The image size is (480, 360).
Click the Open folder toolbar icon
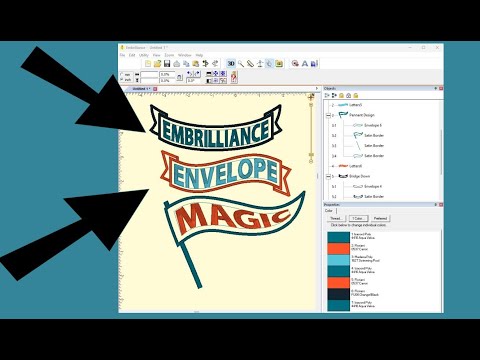157,63
